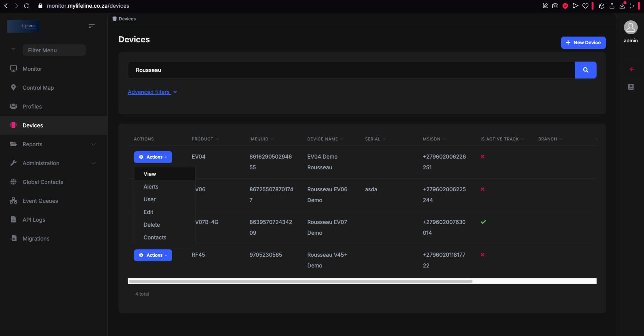Viewport: 644px width, 336px height.
Task: Open the notes panel icon on right
Action: click(631, 87)
